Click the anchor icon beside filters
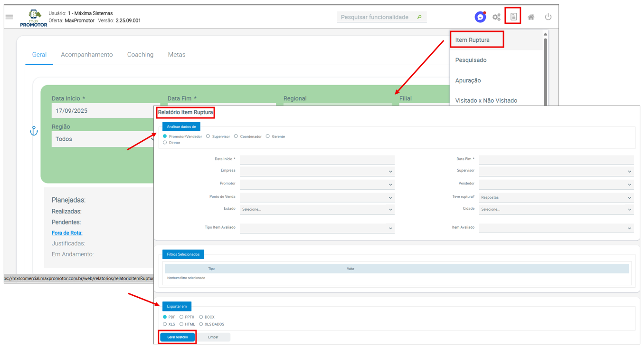This screenshot has width=644, height=350. coord(34,131)
